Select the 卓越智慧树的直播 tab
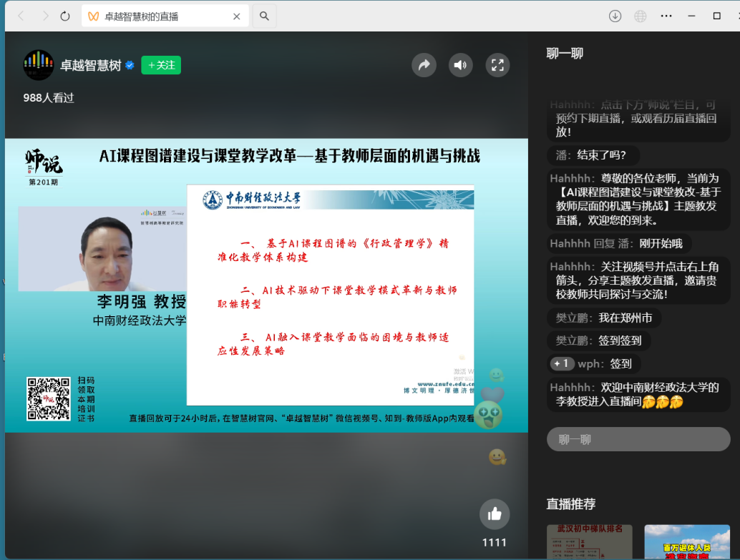740x560 pixels. click(x=165, y=16)
